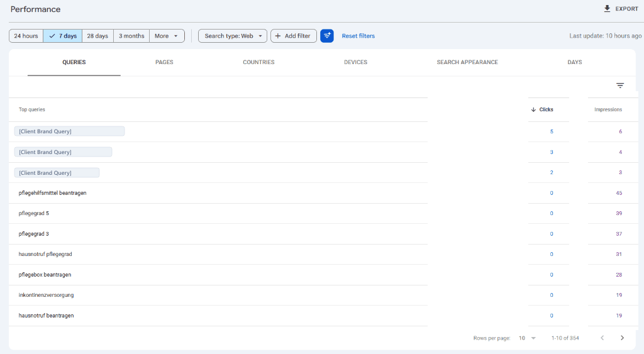This screenshot has width=644, height=354.
Task: Select the 28 days date range
Action: tap(97, 36)
